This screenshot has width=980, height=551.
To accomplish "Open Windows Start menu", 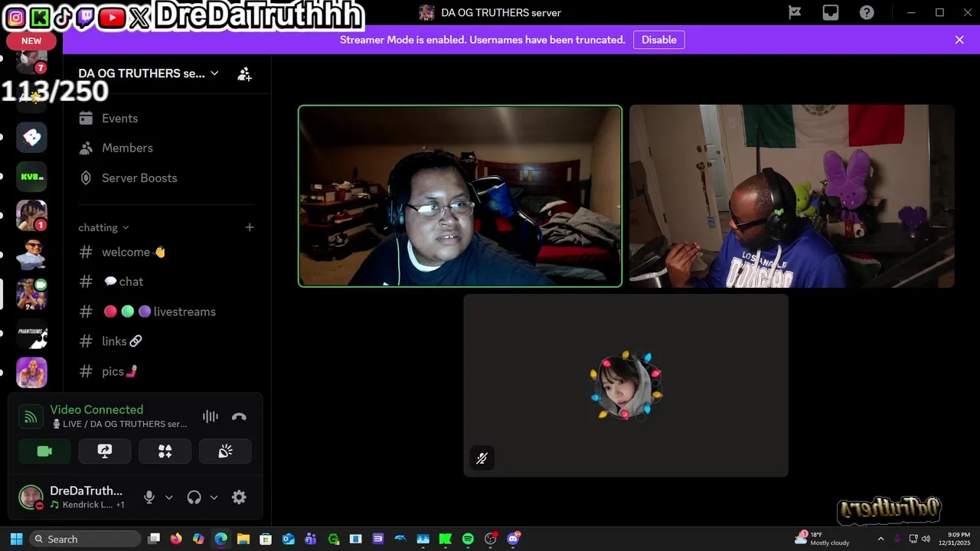I will [16, 539].
